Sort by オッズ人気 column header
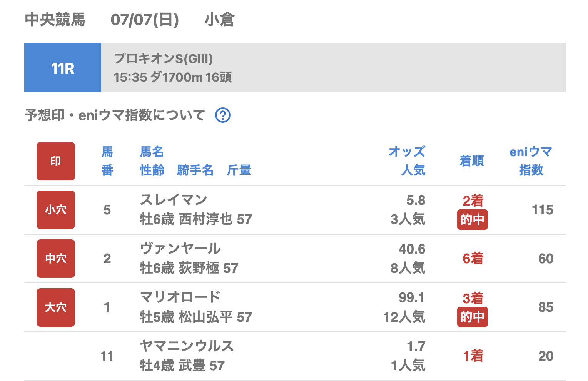Image resolution: width=588 pixels, height=381 pixels. pyautogui.click(x=407, y=161)
